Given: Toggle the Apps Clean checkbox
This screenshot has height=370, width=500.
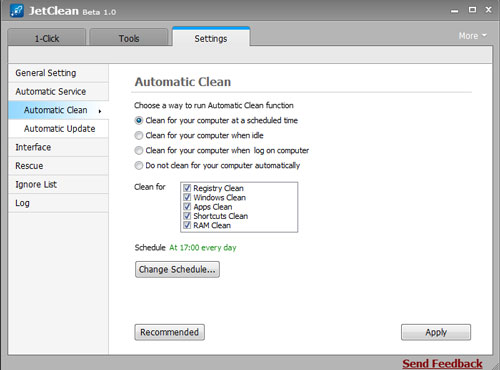Looking at the screenshot, I should pyautogui.click(x=187, y=206).
